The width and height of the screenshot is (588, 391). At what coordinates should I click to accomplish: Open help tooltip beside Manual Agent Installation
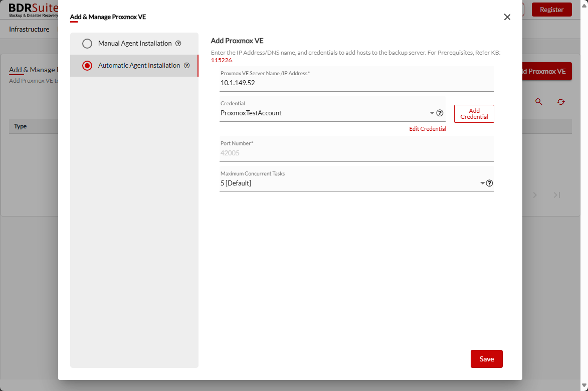[178, 43]
